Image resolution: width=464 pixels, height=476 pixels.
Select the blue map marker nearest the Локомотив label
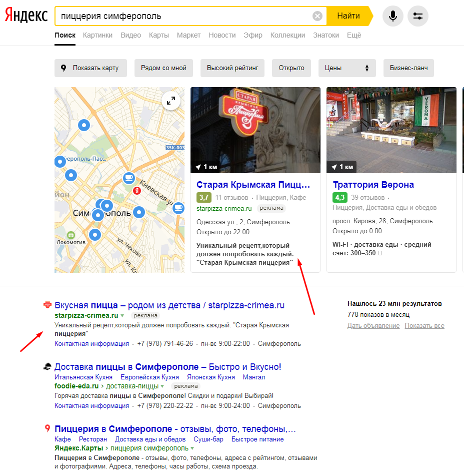tap(95, 235)
